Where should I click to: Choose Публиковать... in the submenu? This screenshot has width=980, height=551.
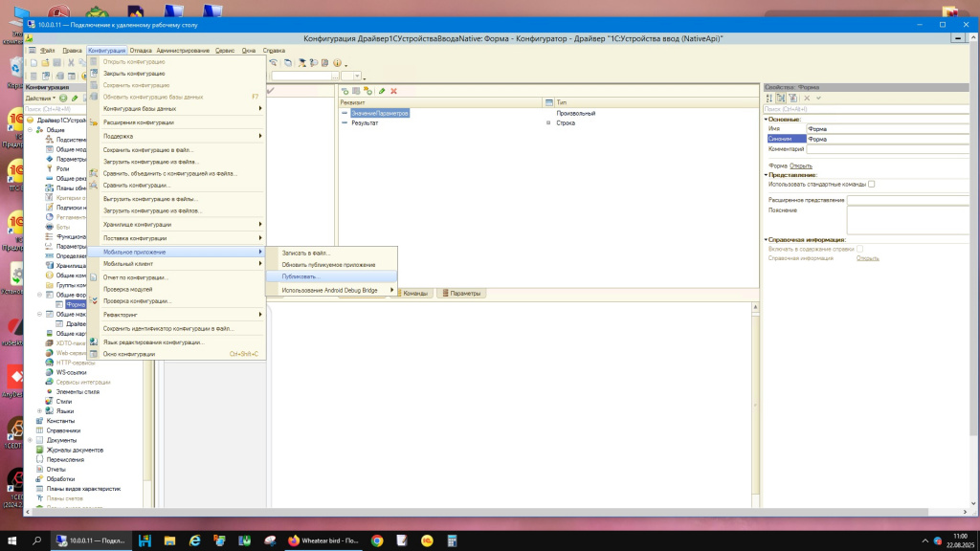[331, 276]
